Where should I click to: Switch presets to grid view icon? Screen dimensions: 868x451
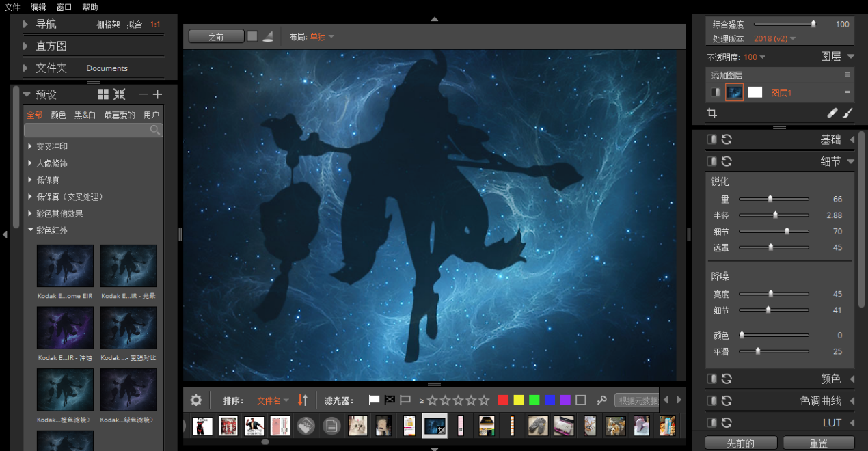coord(103,94)
